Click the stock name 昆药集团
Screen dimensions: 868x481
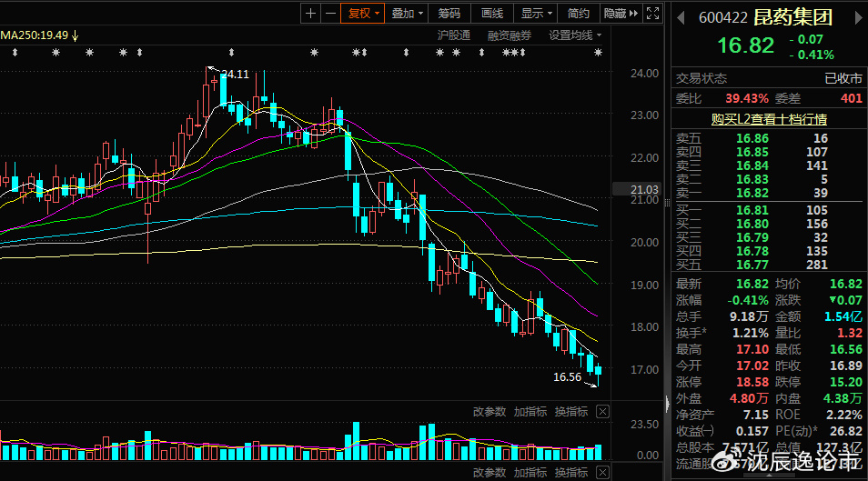[x=793, y=17]
